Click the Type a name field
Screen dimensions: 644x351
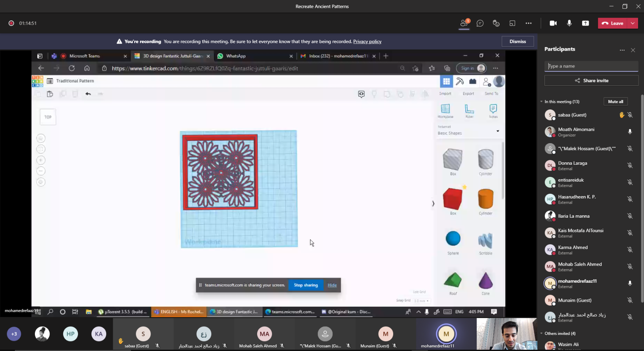tap(591, 66)
